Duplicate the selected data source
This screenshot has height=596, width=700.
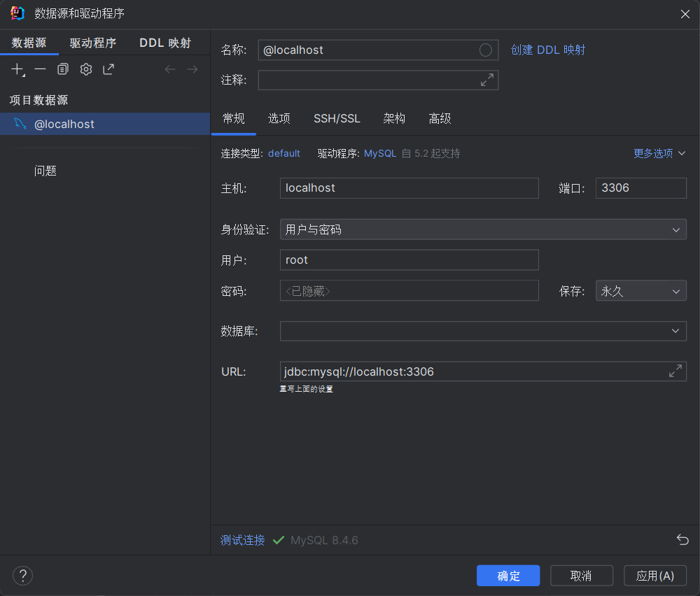[x=63, y=69]
